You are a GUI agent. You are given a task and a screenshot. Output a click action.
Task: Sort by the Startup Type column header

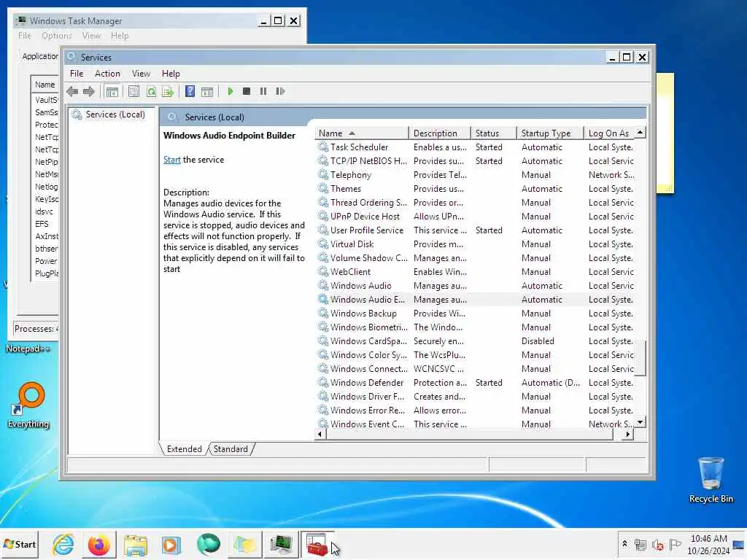pyautogui.click(x=550, y=133)
